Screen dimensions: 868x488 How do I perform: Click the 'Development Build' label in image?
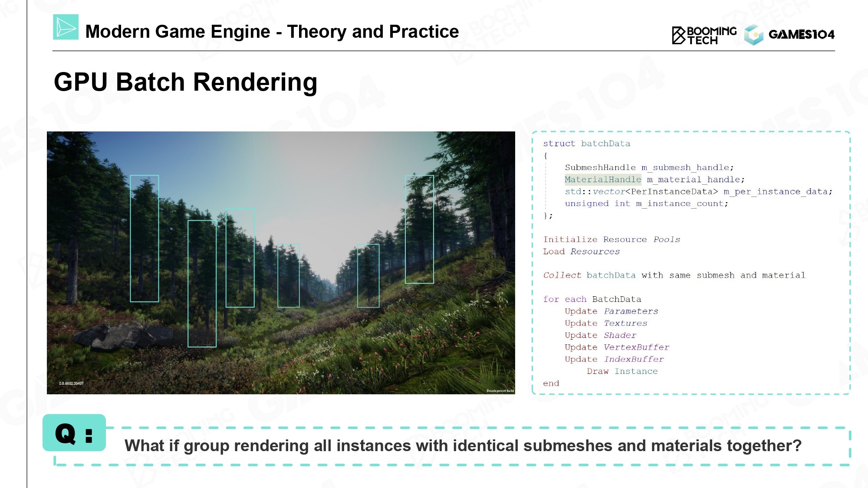point(500,391)
